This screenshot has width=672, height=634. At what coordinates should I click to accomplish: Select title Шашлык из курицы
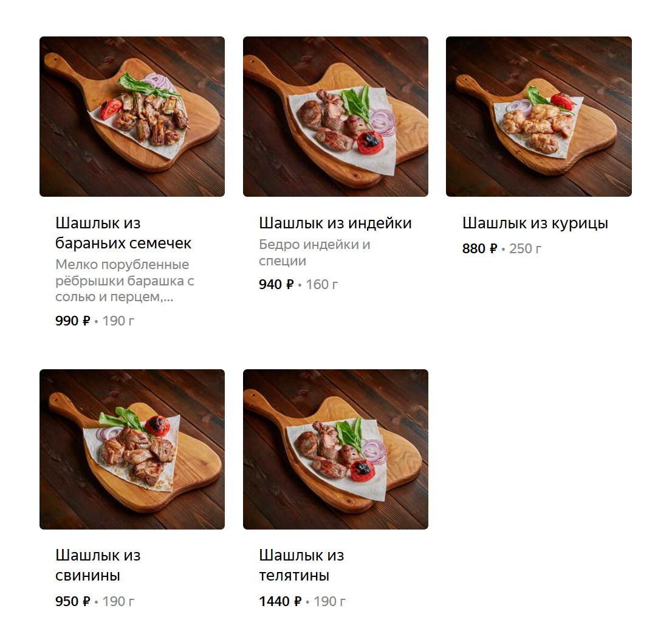pos(535,223)
